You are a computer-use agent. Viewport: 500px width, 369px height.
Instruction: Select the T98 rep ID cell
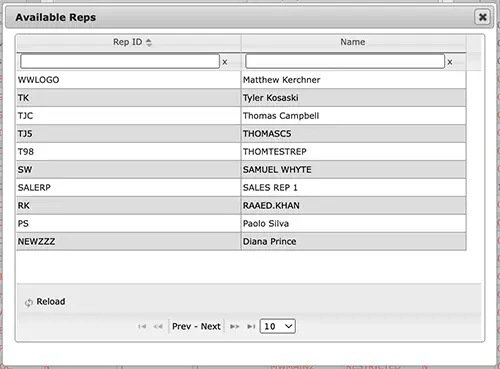point(128,152)
